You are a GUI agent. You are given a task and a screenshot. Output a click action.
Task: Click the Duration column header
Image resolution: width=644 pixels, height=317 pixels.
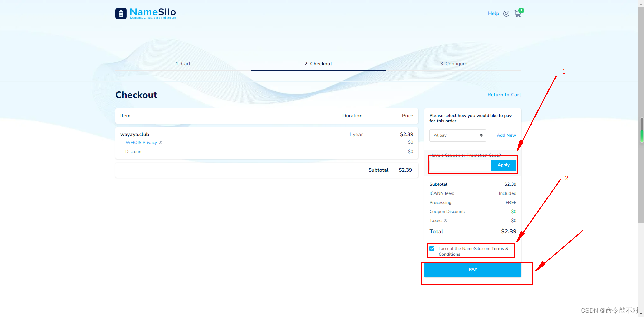[x=352, y=116]
